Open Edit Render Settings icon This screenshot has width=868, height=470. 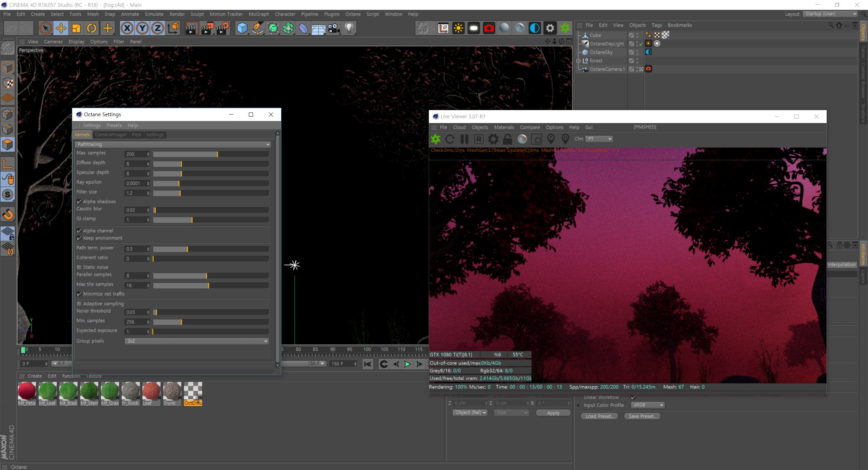click(x=223, y=28)
